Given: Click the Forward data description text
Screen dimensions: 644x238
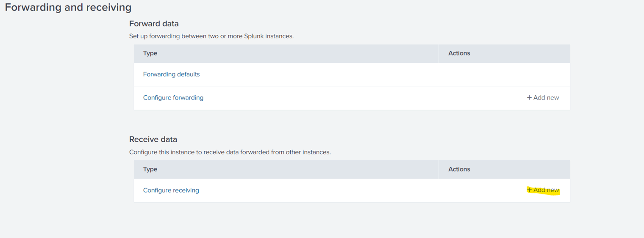Looking at the screenshot, I should (211, 36).
